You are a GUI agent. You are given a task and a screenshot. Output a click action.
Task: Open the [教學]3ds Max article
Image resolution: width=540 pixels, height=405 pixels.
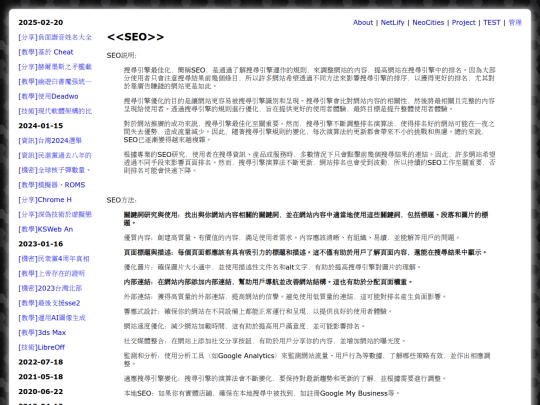point(42,333)
